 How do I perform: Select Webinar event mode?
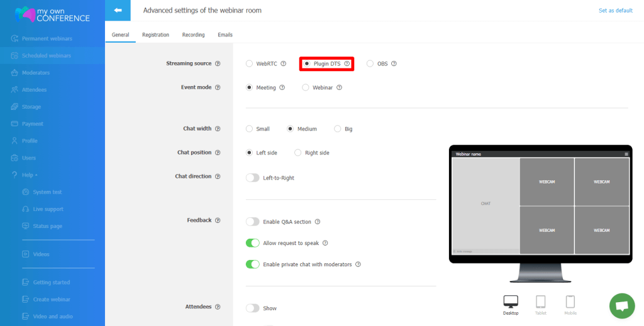pos(306,88)
